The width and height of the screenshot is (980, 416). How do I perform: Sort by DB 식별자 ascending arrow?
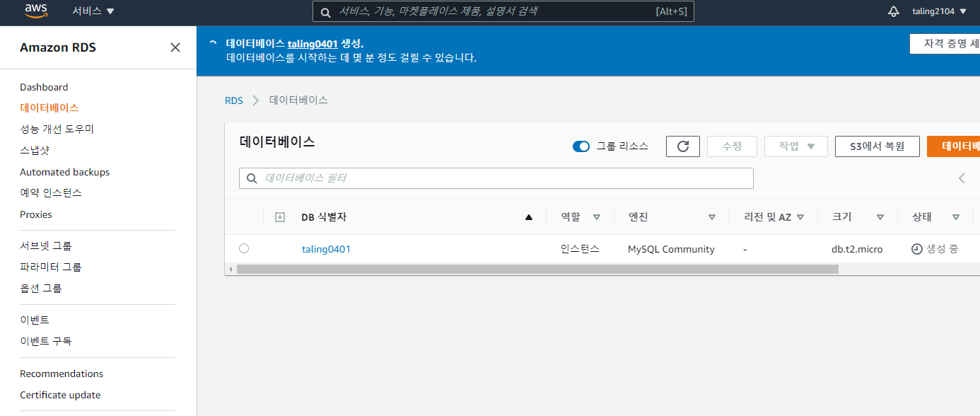click(529, 217)
